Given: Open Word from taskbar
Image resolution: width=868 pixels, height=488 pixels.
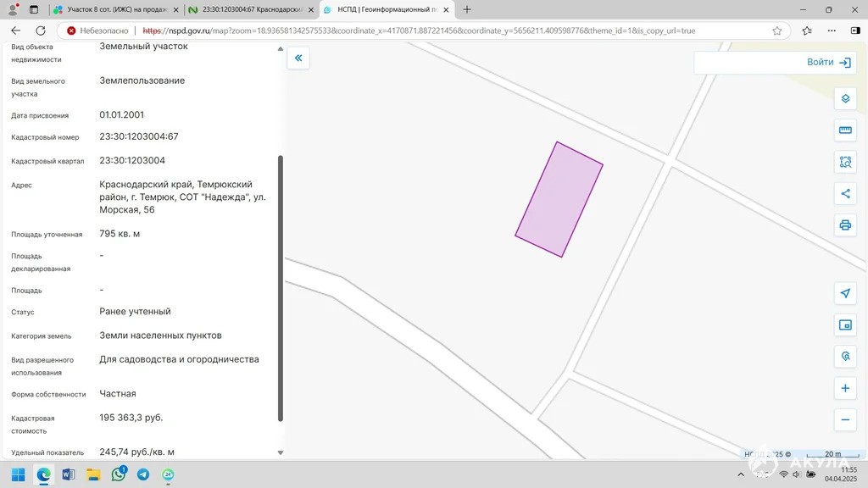Looking at the screenshot, I should pyautogui.click(x=69, y=474).
